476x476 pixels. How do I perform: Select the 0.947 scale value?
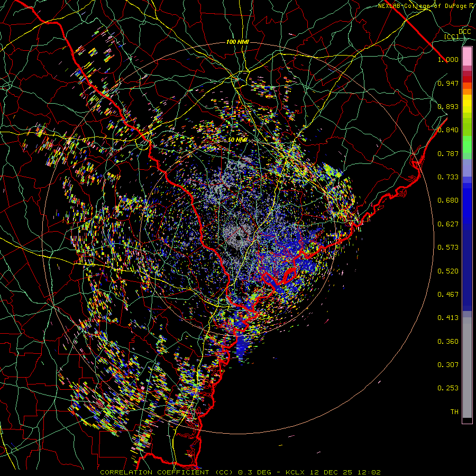click(x=448, y=83)
